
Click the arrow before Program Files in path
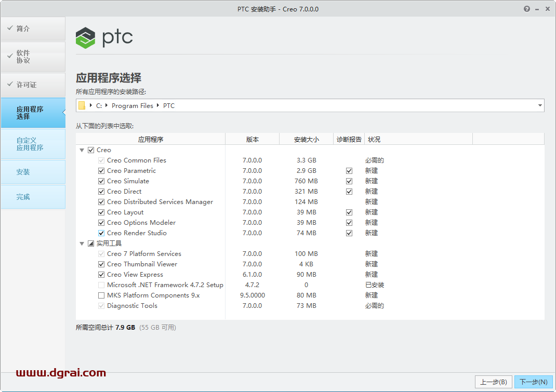[107, 105]
